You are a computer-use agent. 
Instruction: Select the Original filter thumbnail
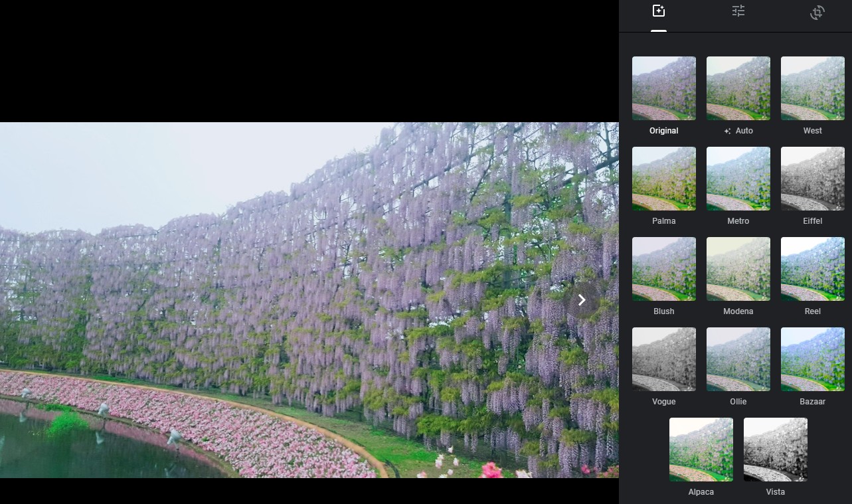click(663, 88)
